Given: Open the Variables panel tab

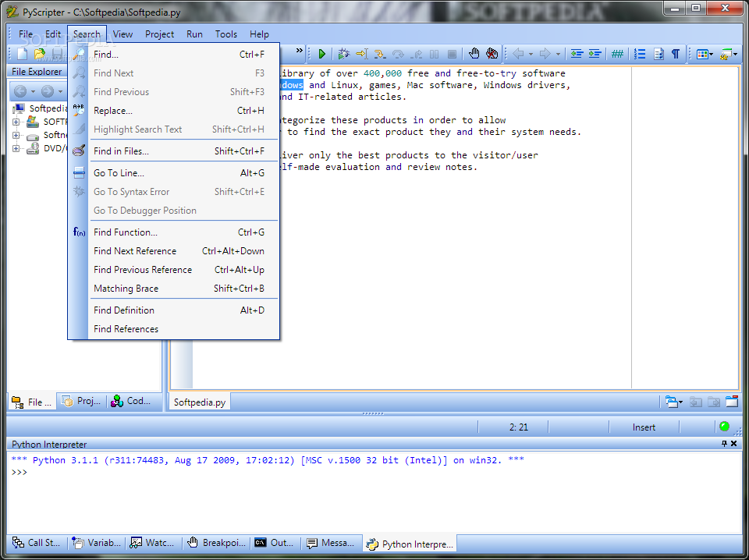Looking at the screenshot, I should click(x=97, y=543).
